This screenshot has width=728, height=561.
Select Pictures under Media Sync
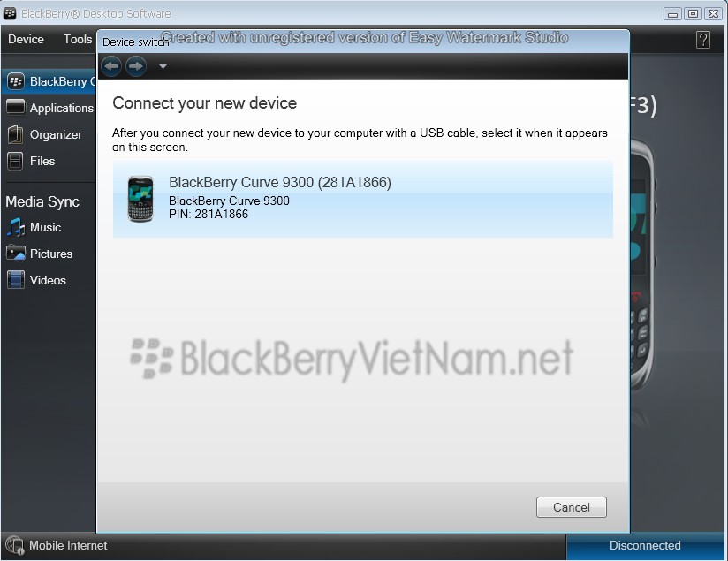[x=51, y=254]
